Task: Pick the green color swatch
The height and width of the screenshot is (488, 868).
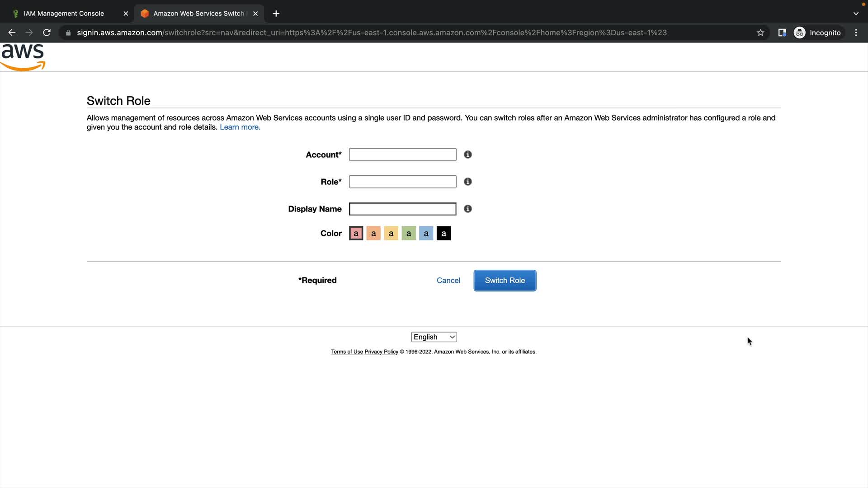Action: (x=408, y=234)
